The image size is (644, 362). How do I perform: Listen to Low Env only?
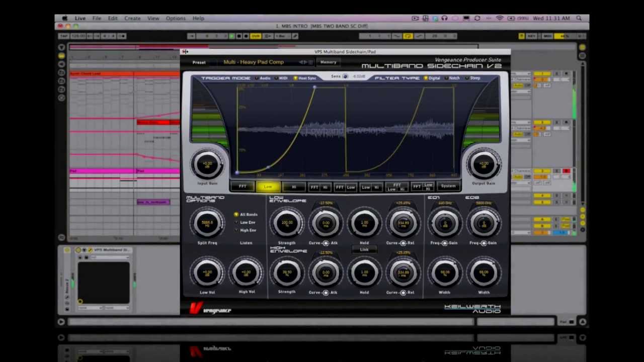246,222
